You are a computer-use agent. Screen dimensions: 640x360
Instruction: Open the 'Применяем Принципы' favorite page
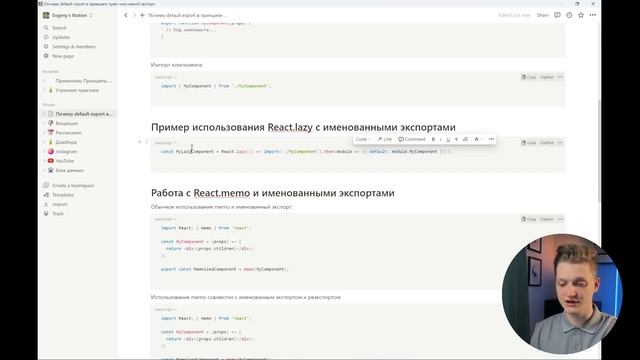tap(84, 81)
